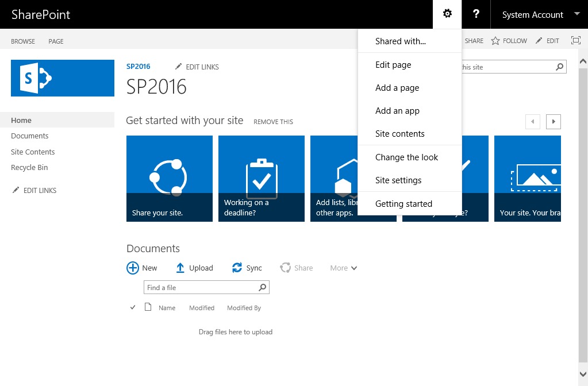Click the site search magnifier icon
Screen dimensions: 588x386
click(x=559, y=67)
